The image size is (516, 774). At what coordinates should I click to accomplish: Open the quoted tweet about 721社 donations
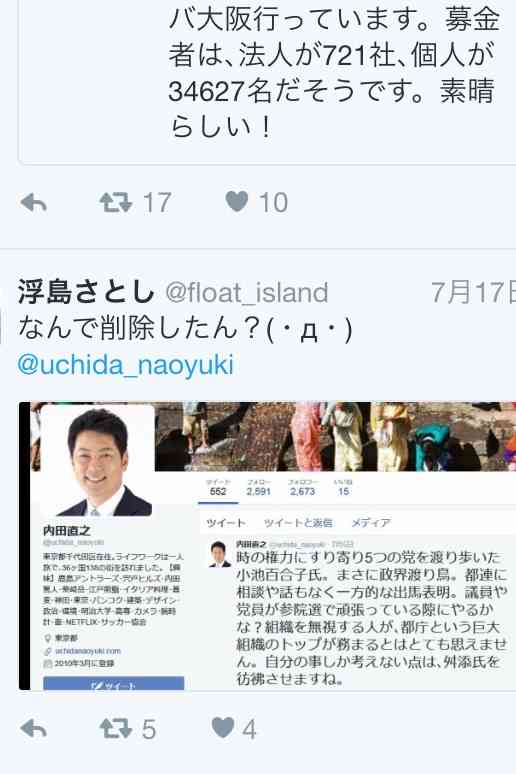pos(267,81)
